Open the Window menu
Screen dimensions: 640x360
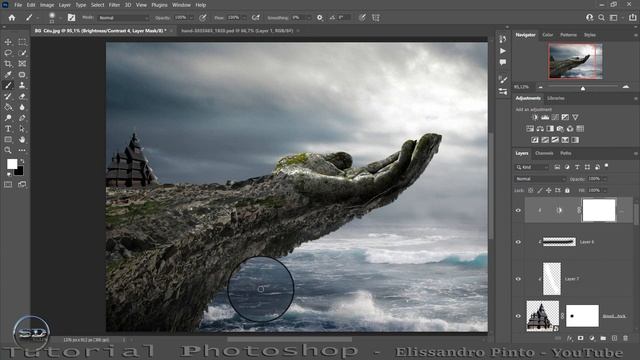pos(181,5)
